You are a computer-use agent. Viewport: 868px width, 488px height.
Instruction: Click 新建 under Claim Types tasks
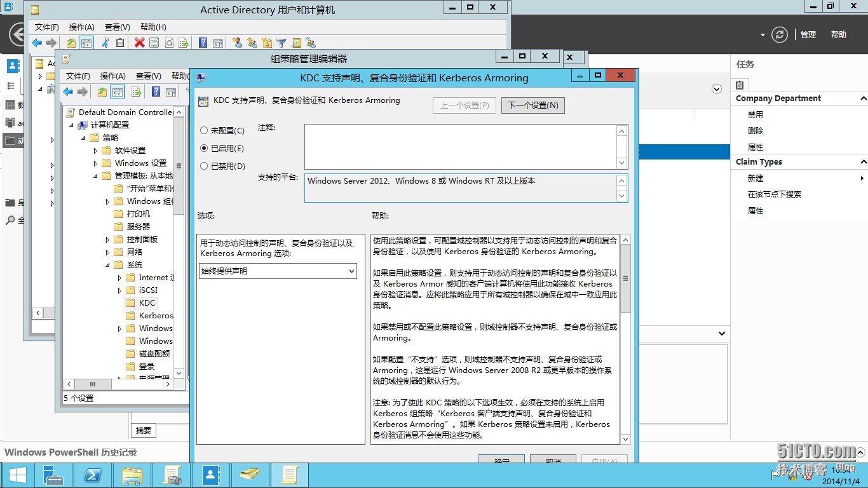(756, 179)
